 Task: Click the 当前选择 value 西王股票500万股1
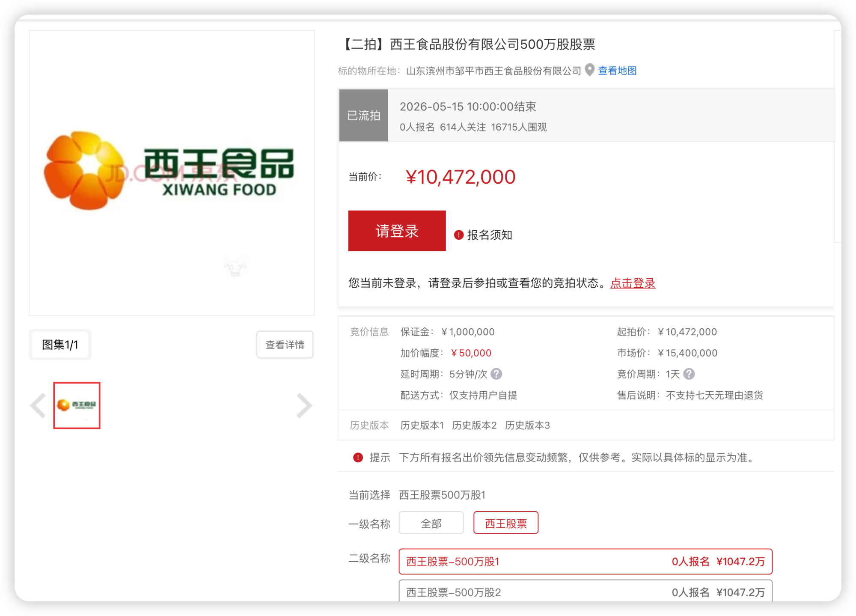442,495
